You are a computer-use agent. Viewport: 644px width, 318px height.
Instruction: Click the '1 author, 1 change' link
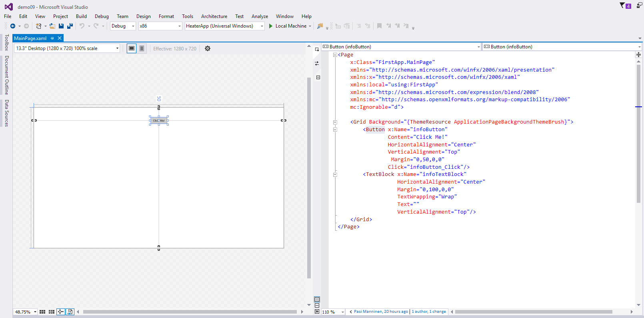click(429, 312)
